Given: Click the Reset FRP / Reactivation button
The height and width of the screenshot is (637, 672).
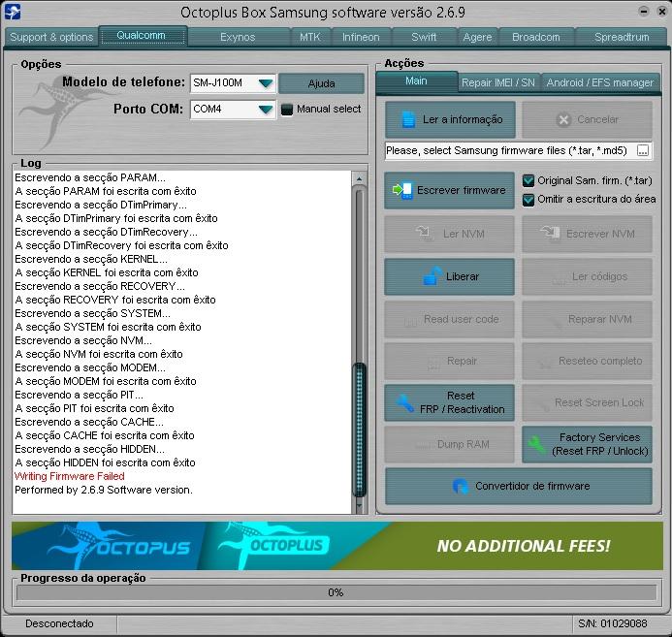Looking at the screenshot, I should (449, 402).
